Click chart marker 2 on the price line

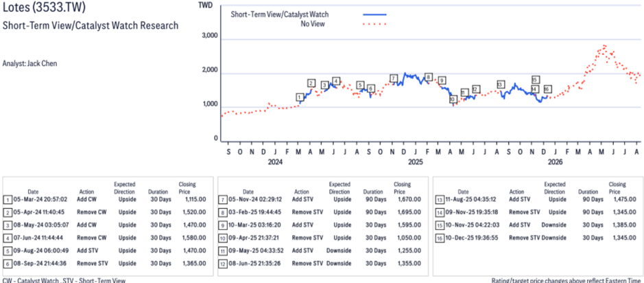coord(311,83)
